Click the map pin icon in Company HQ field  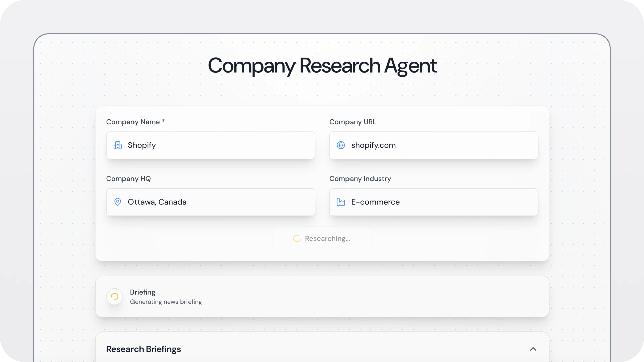pos(118,202)
